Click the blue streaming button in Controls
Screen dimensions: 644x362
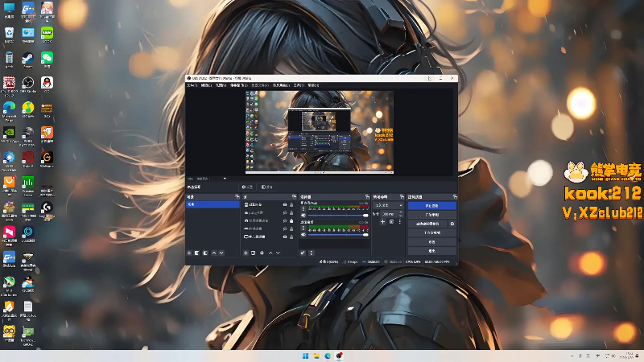pos(431,206)
